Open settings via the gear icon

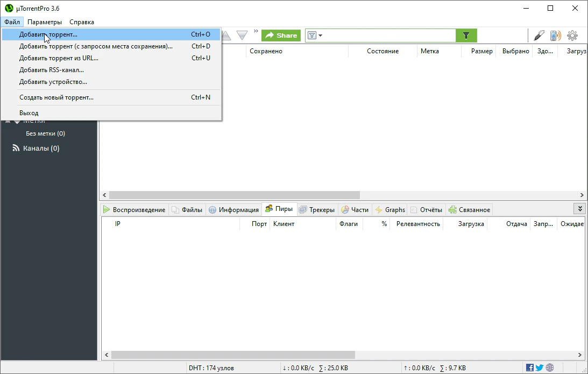click(572, 36)
